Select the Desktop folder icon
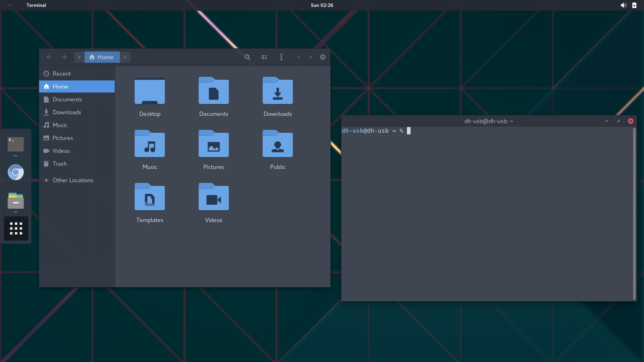The height and width of the screenshot is (362, 644). [150, 91]
